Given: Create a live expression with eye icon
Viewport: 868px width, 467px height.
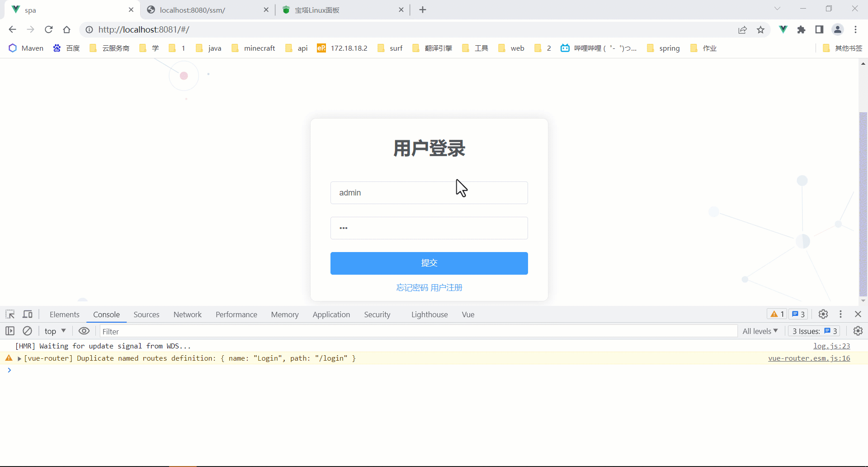Looking at the screenshot, I should tap(84, 331).
